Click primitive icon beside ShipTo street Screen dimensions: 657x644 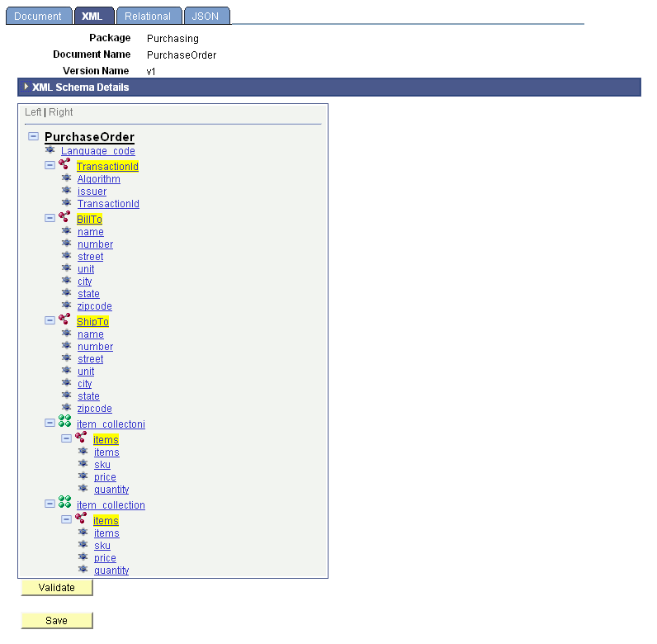click(x=66, y=358)
